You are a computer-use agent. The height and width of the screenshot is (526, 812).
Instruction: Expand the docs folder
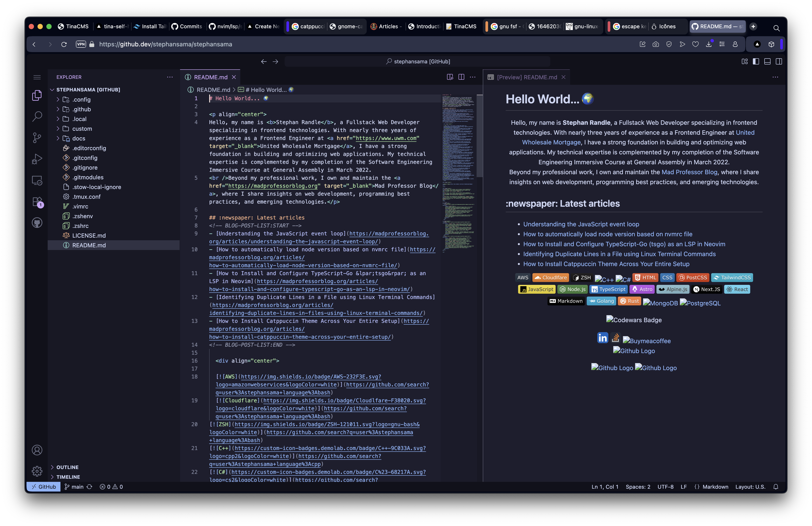point(114,139)
